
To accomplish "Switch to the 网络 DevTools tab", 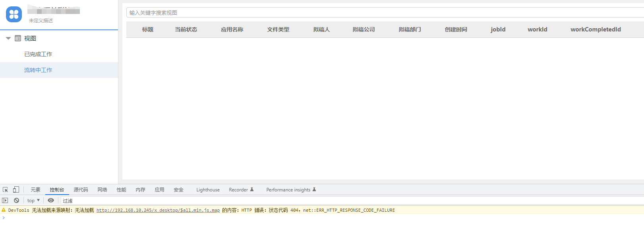I will 102,190.
